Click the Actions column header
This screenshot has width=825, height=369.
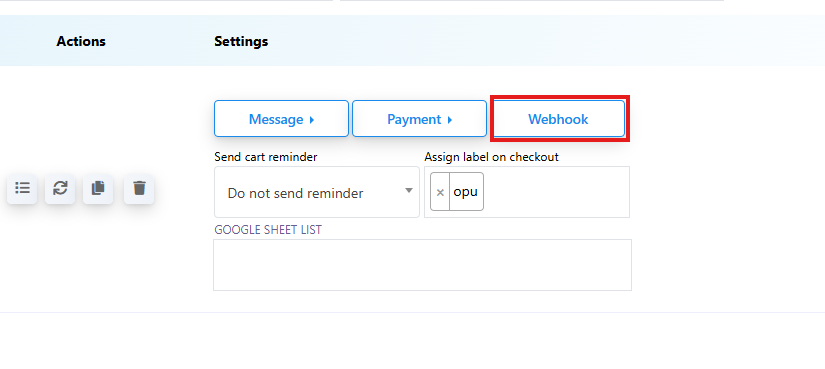81,41
